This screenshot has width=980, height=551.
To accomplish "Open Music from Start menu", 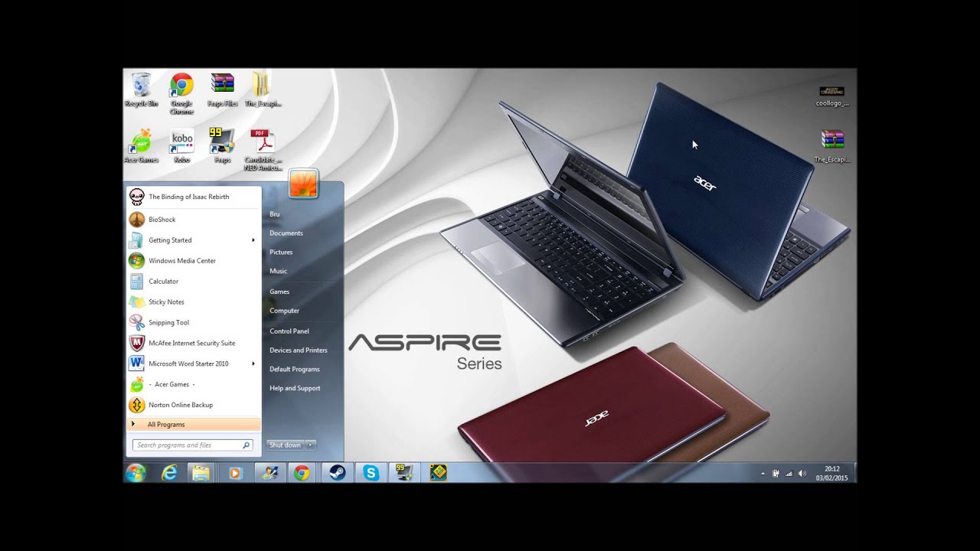I will coord(278,272).
